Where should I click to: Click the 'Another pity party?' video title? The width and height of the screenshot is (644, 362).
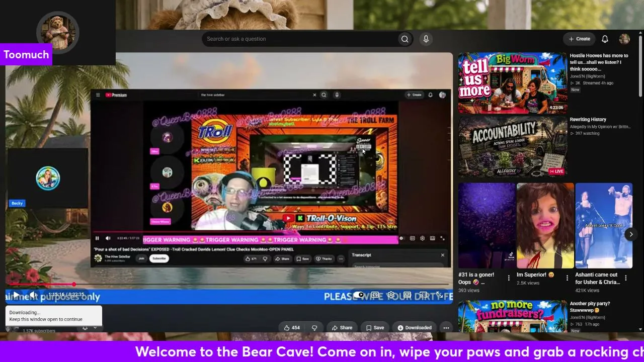point(590,307)
